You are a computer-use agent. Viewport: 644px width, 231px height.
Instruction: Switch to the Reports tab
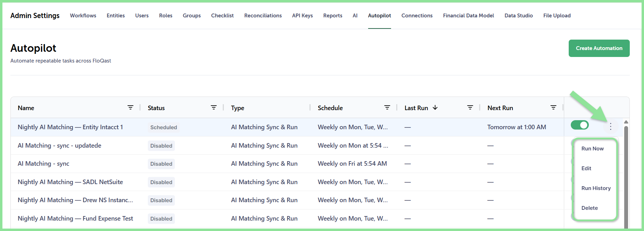tap(333, 16)
